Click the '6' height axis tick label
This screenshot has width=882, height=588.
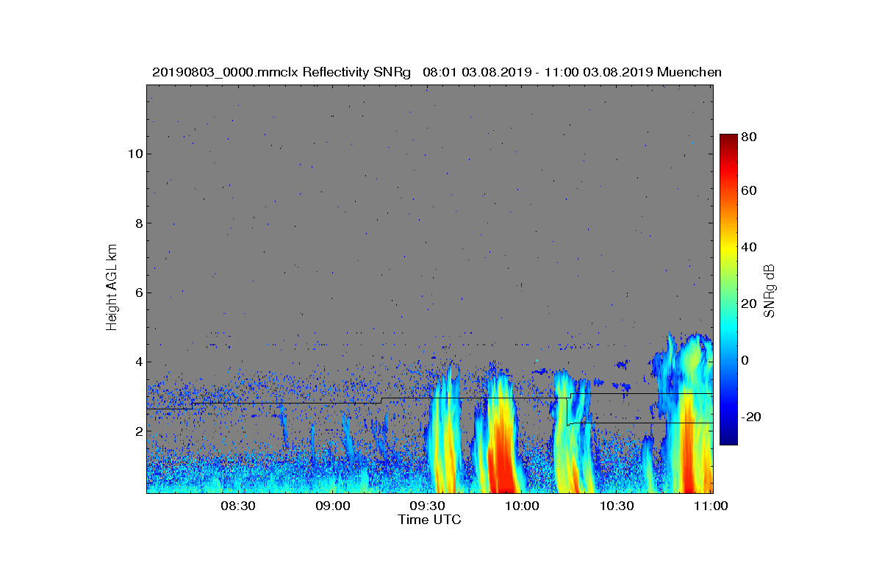(137, 293)
